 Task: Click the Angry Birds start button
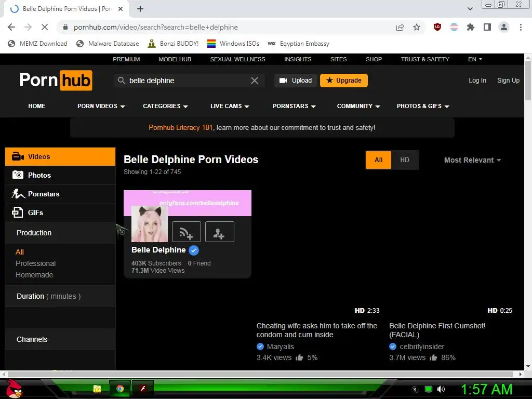(14, 389)
